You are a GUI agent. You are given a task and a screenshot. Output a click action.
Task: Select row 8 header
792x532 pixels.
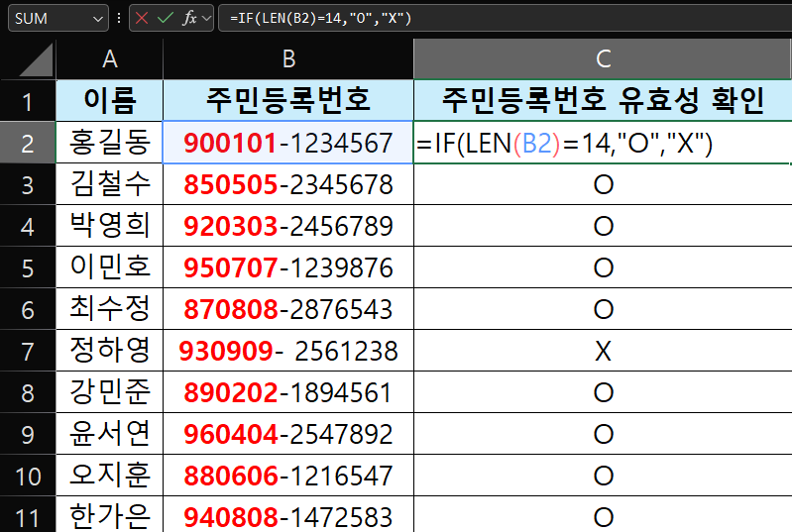pyautogui.click(x=28, y=392)
